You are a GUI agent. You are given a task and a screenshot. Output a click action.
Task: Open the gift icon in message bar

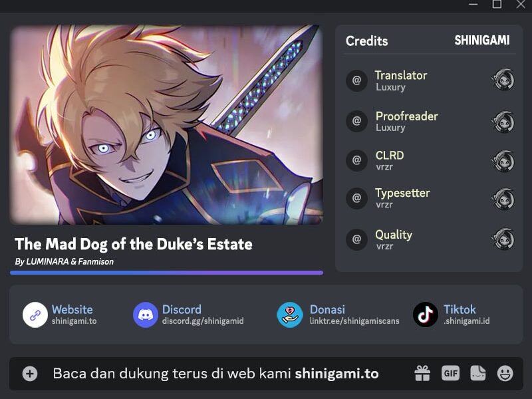coord(422,374)
